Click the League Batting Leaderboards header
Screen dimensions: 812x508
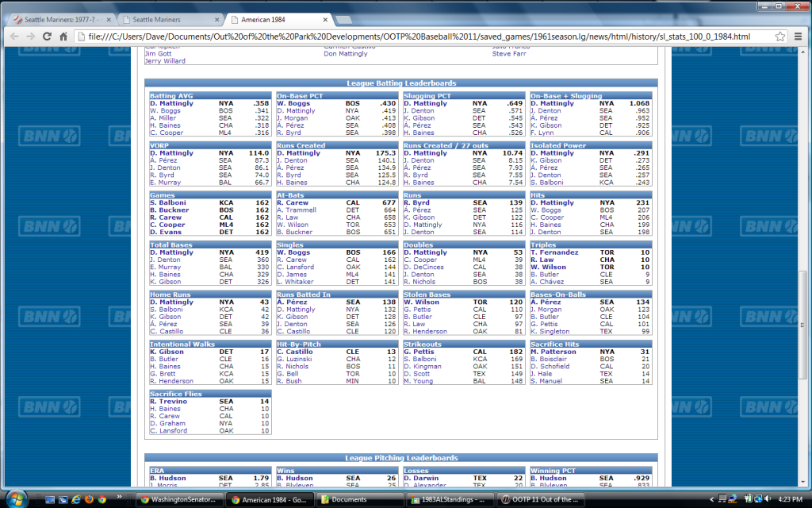coord(401,83)
